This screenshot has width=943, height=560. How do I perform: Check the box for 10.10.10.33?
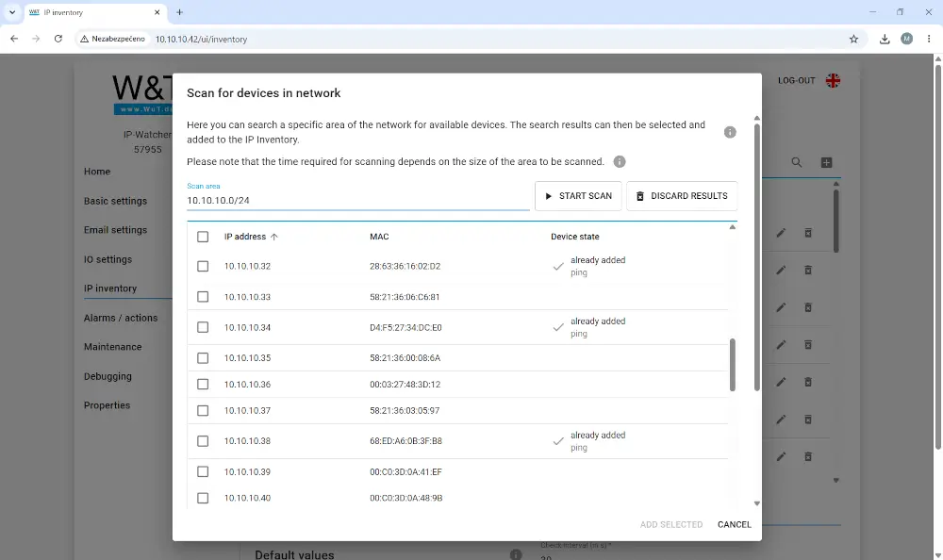pyautogui.click(x=203, y=297)
